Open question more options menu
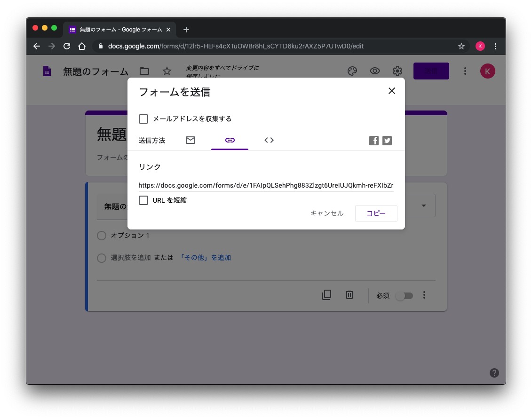The width and height of the screenshot is (532, 419). [424, 295]
